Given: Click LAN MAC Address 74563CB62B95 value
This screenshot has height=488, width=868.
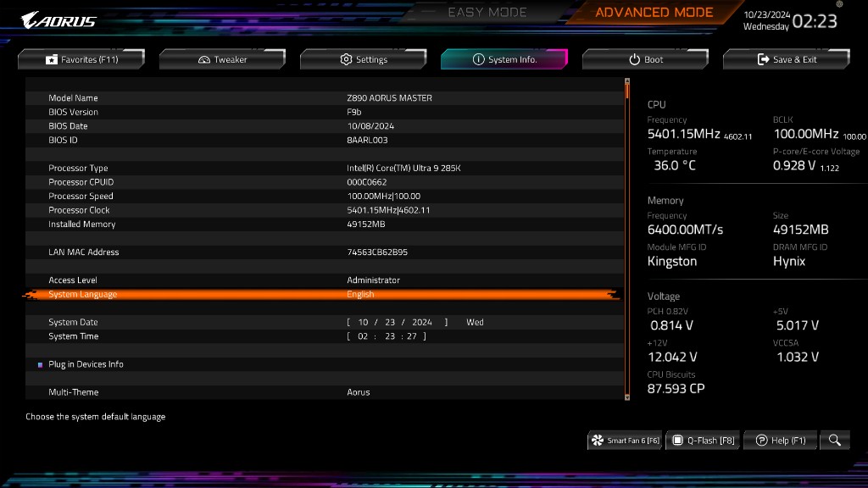Looking at the screenshot, I should tap(377, 252).
